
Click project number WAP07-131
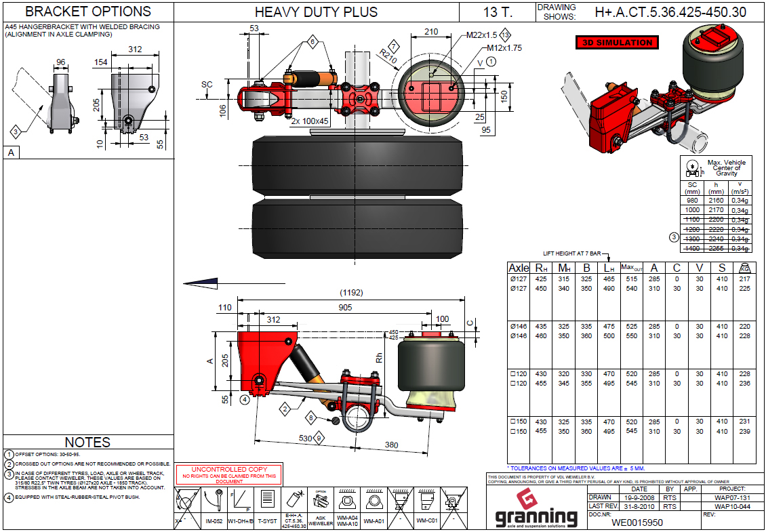pyautogui.click(x=732, y=498)
